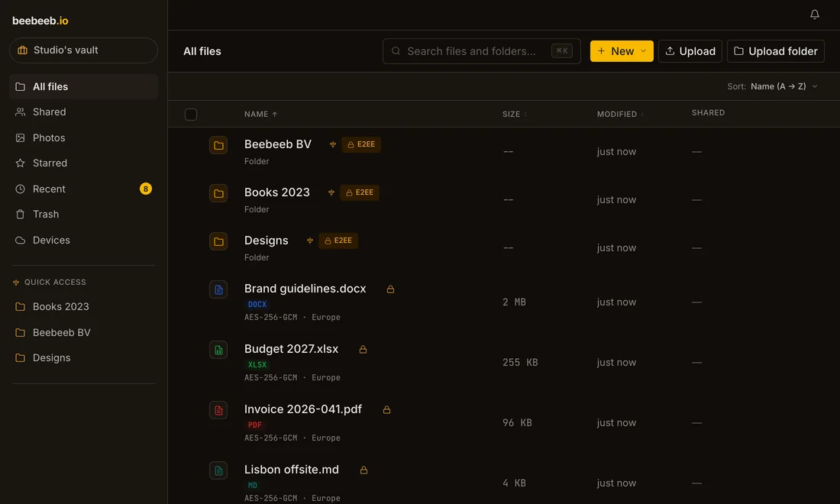Click the bee icon next to Designs
The image size is (840, 504).
pos(309,241)
